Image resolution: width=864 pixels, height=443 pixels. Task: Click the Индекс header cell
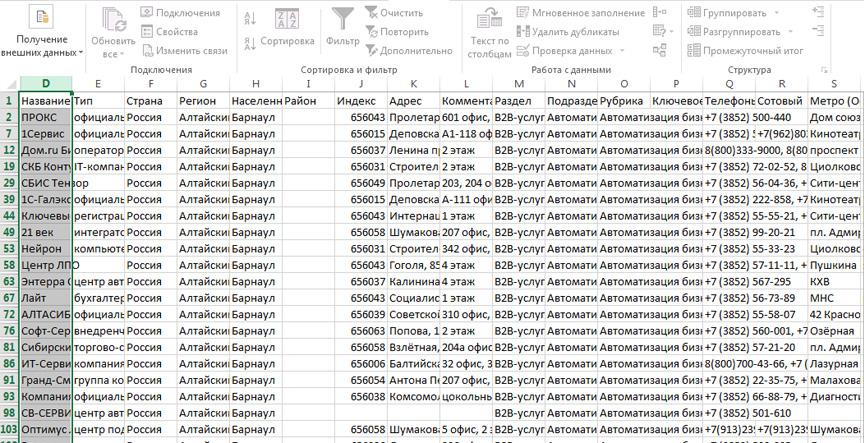pos(361,101)
